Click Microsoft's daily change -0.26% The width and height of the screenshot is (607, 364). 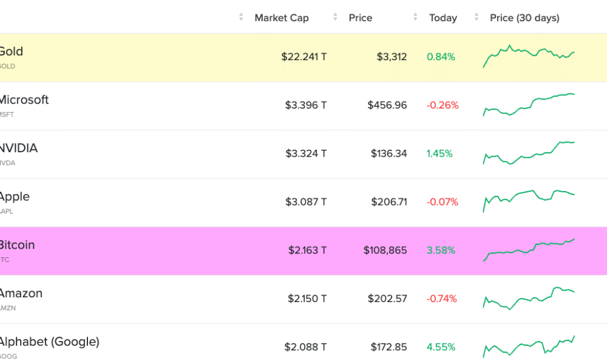click(443, 105)
